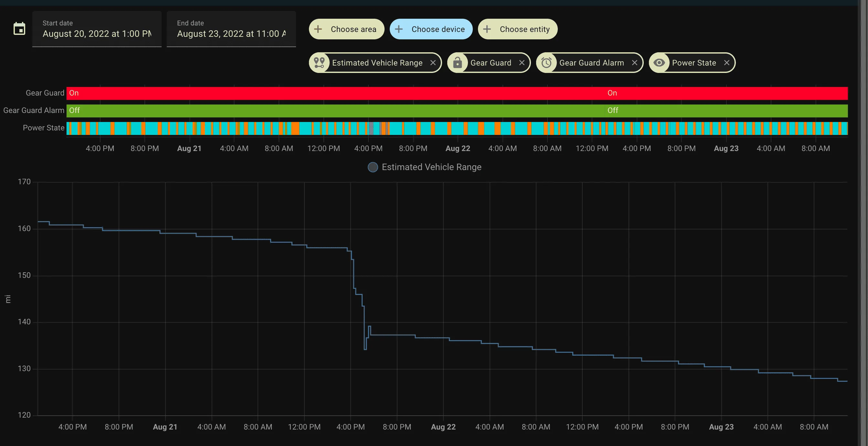Click the red Gear Guard On timeline bar

457,93
